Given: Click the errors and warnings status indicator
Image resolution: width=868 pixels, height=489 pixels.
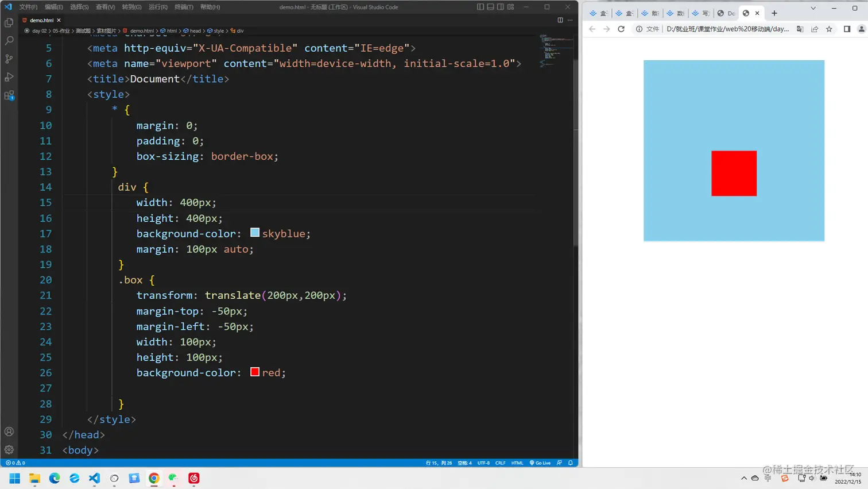Looking at the screenshot, I should pos(15,463).
